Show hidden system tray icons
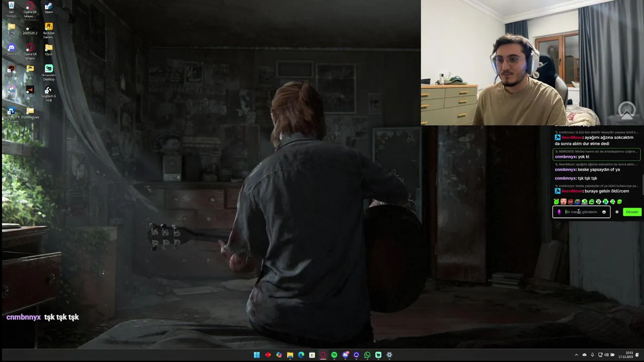The width and height of the screenshot is (644, 362). coord(577,355)
